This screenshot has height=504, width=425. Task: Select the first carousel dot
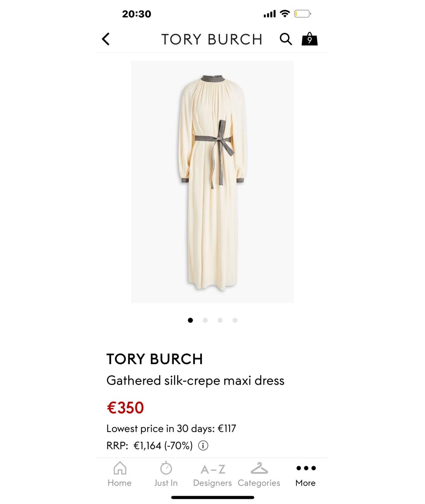click(x=190, y=320)
